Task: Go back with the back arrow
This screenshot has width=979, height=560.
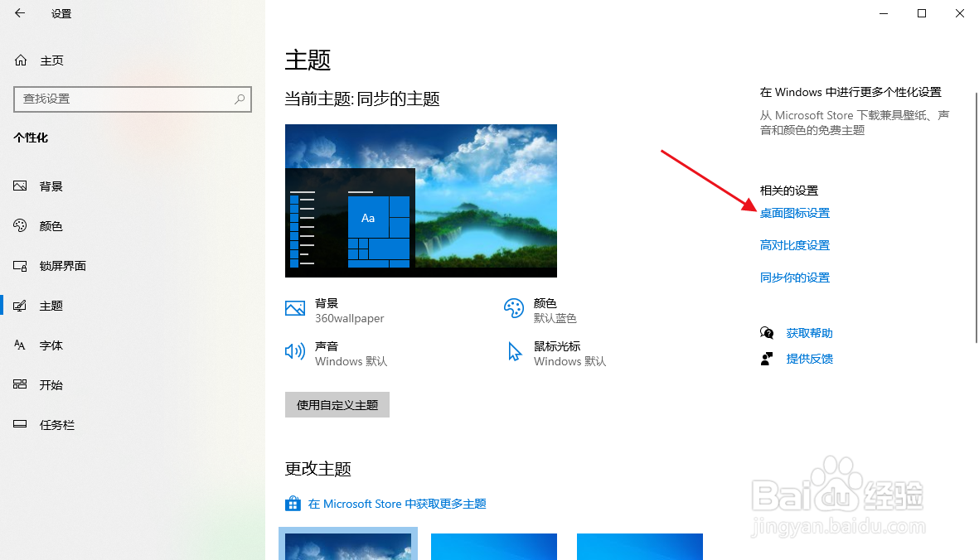Action: click(20, 13)
